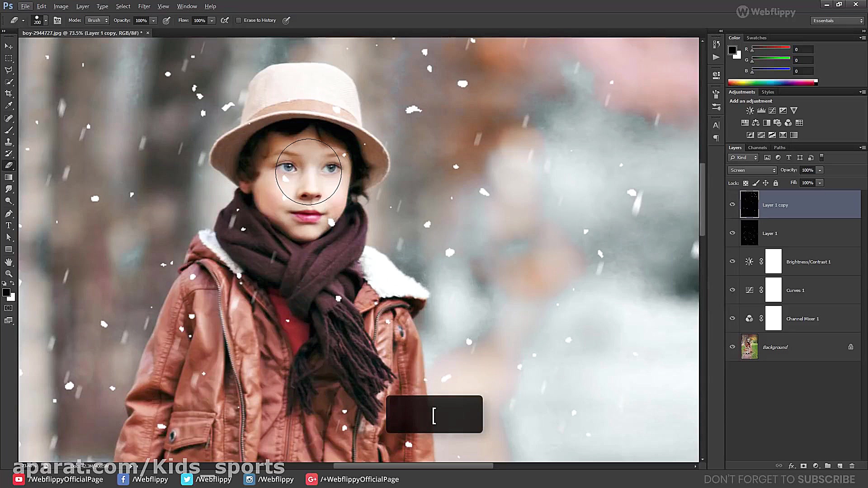Image resolution: width=868 pixels, height=488 pixels.
Task: Open the eraser Mode Brush dropdown
Action: pyautogui.click(x=98, y=20)
